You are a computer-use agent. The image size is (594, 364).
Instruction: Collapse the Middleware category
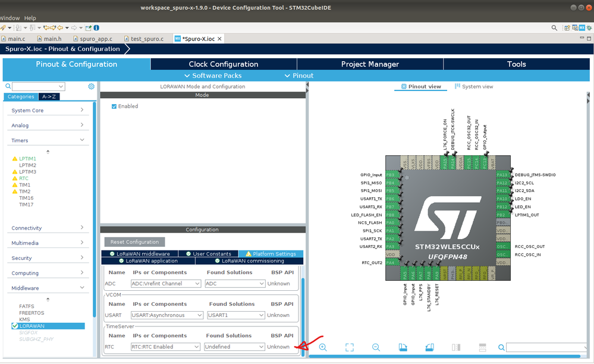[48, 288]
